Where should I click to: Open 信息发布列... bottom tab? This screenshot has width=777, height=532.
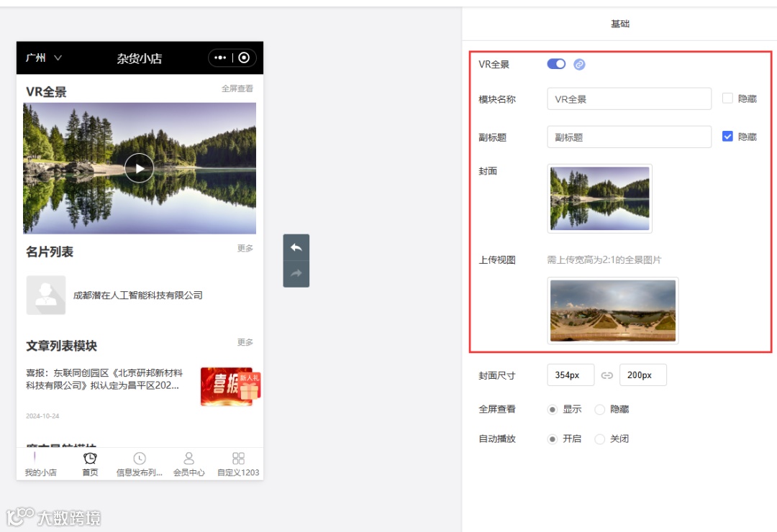[140, 464]
